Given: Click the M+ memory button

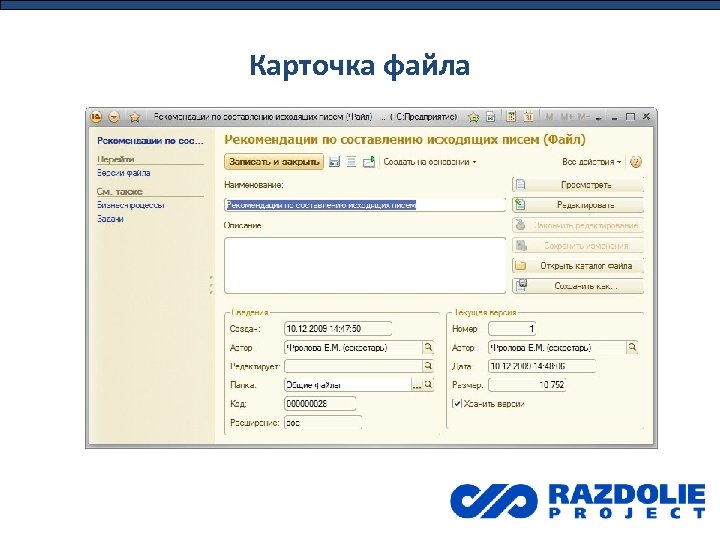Looking at the screenshot, I should [567, 117].
